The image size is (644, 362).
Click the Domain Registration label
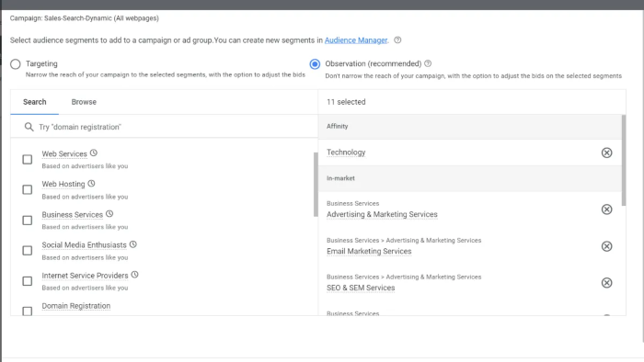pyautogui.click(x=76, y=306)
